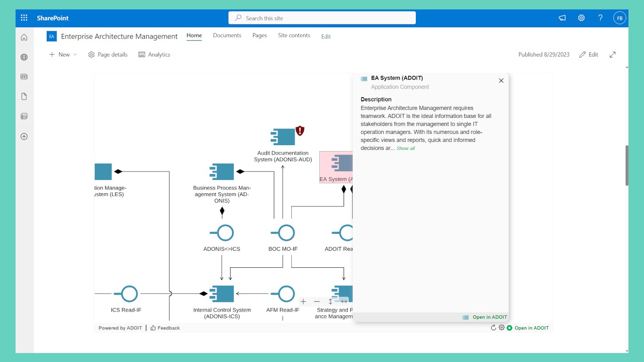Open the news icon in the left app bar
The height and width of the screenshot is (362, 644).
click(24, 76)
